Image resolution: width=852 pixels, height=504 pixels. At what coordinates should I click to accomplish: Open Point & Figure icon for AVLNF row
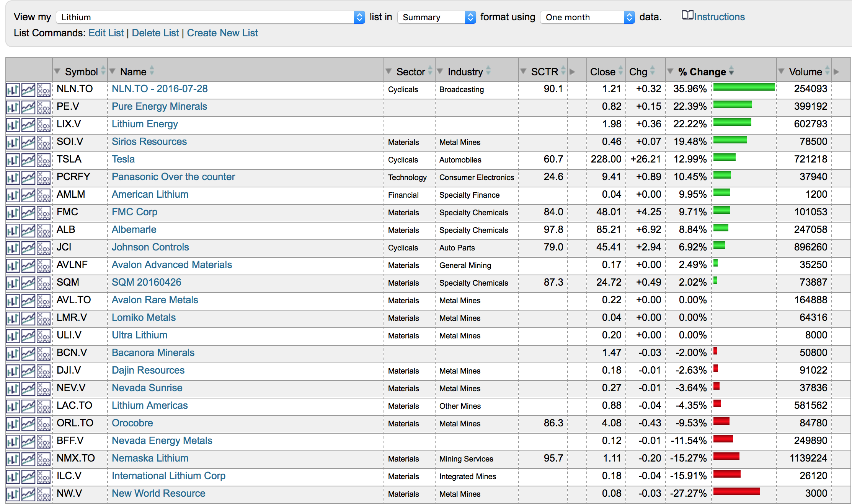tap(44, 266)
